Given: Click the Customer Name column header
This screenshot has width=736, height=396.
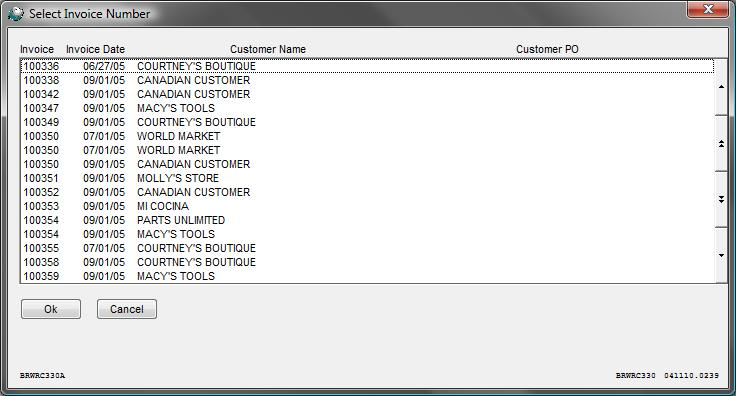Looking at the screenshot, I should click(x=268, y=49).
